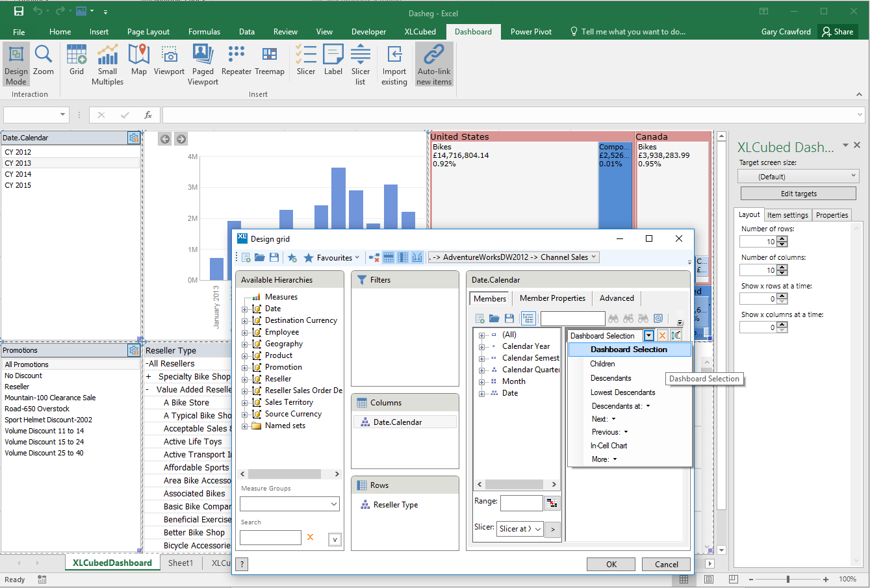The height and width of the screenshot is (588, 870).
Task: Clear the selection type with the orange X
Action: [x=662, y=335]
